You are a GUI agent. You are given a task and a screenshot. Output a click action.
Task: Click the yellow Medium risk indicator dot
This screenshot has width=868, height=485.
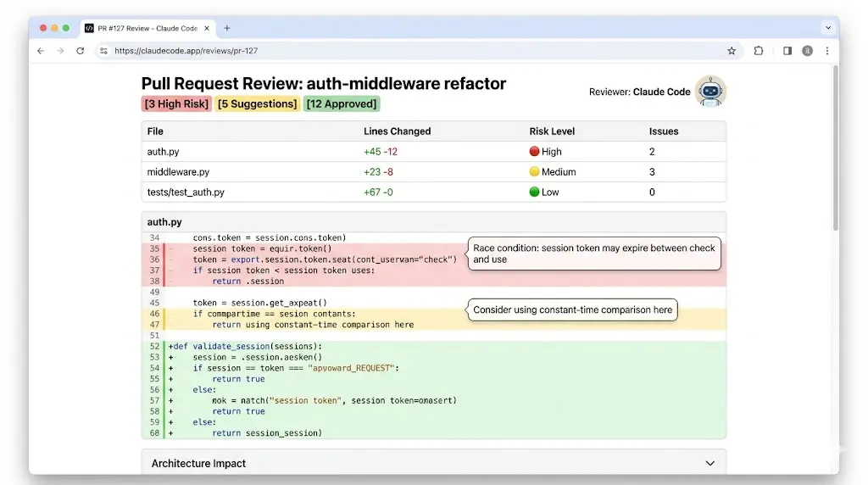click(534, 171)
